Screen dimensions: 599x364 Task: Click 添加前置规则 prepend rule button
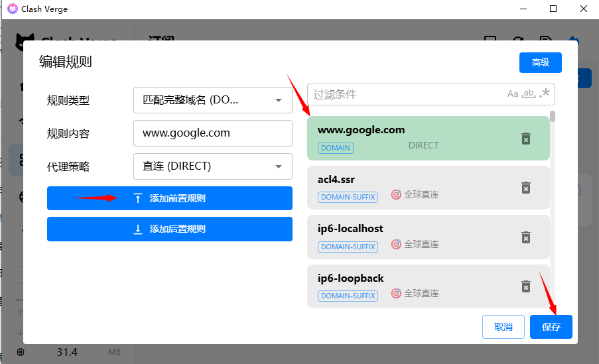(x=170, y=198)
